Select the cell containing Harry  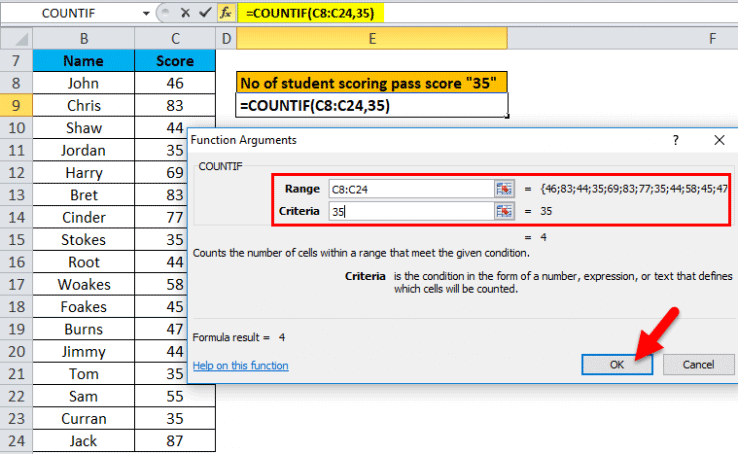click(x=84, y=173)
